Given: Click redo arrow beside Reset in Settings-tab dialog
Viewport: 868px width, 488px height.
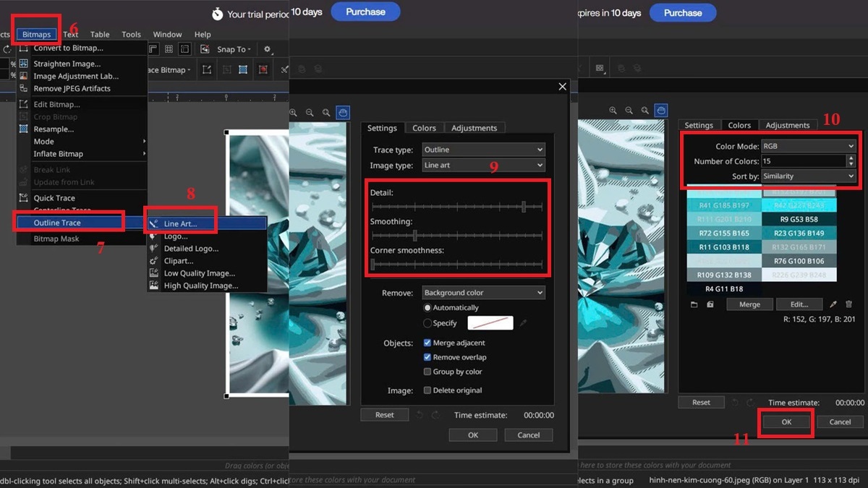Looking at the screenshot, I should coord(435,415).
